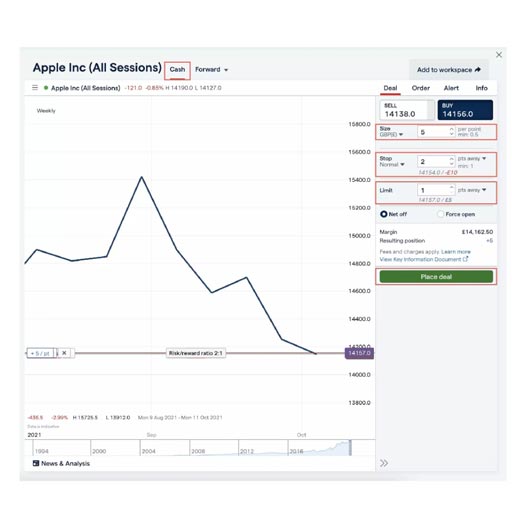The height and width of the screenshot is (512, 512).
Task: Click the Limit points input field
Action: [x=436, y=190]
